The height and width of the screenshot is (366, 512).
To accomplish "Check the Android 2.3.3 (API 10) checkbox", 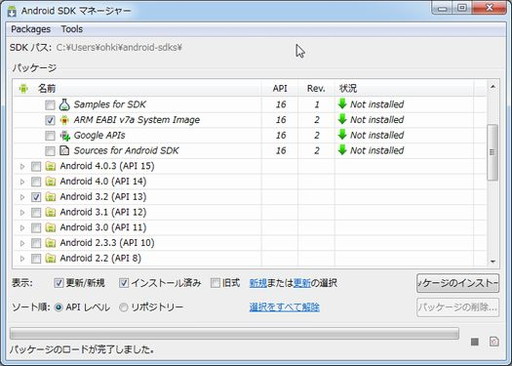I will click(36, 243).
